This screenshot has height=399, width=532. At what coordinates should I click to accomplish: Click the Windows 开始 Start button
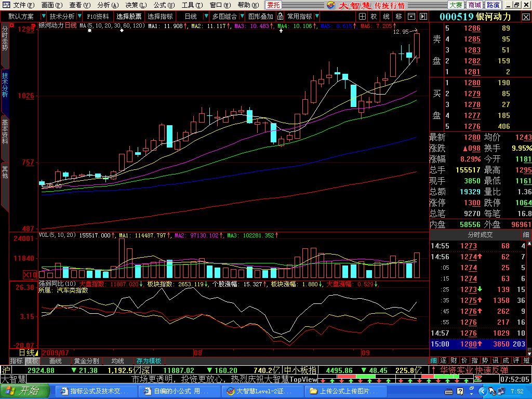[25, 391]
